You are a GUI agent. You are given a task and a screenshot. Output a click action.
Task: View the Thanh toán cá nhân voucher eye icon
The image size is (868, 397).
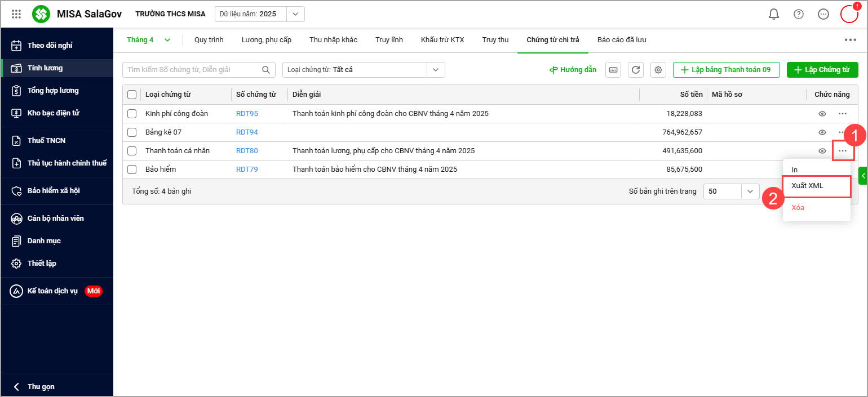click(822, 151)
